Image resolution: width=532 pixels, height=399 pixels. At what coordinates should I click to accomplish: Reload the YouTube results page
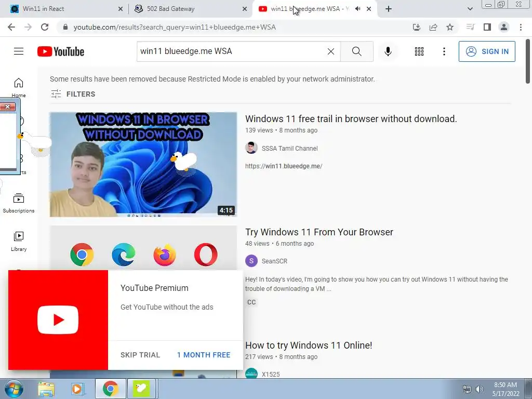45,27
